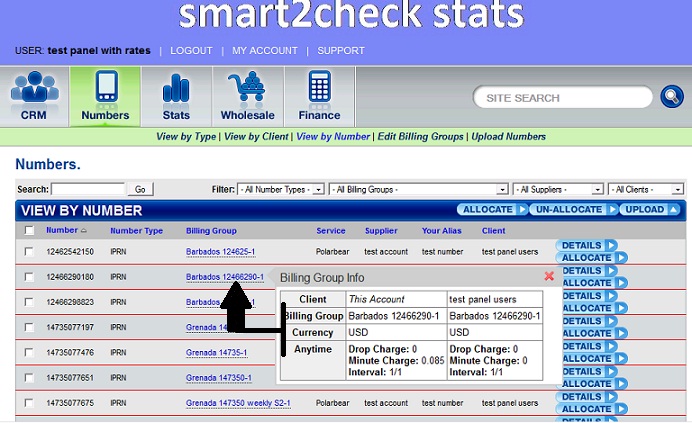Click the UN-ALLOCATE button in the header bar
The width and height of the screenshot is (692, 423).
tap(573, 209)
